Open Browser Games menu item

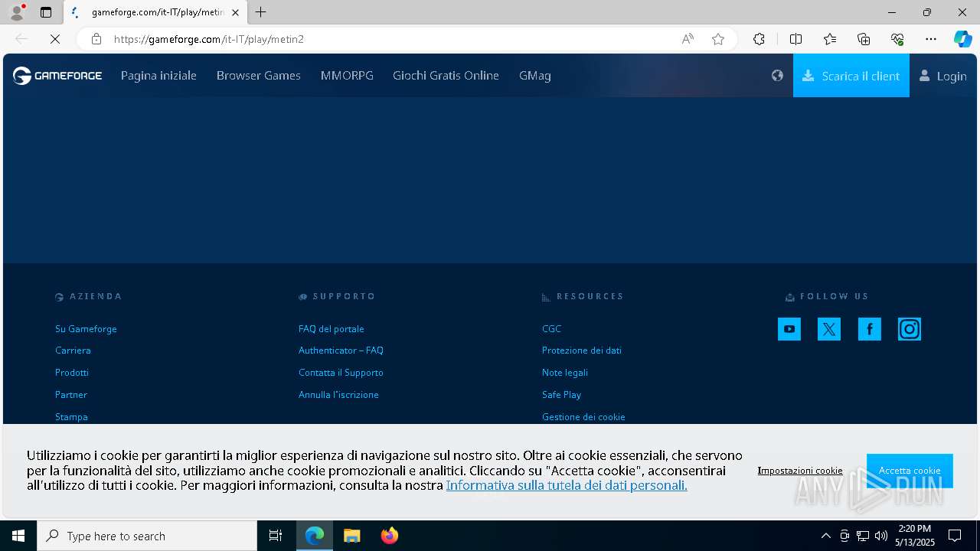(259, 75)
